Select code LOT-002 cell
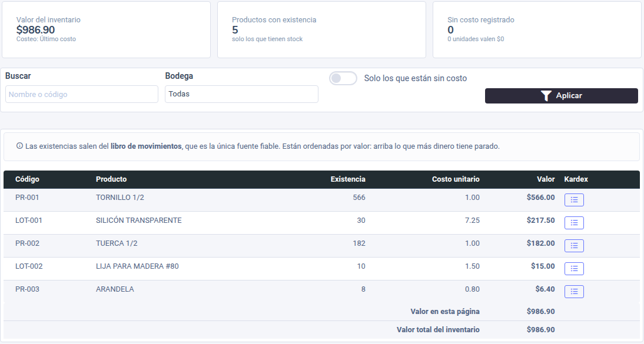The height and width of the screenshot is (344, 644). pyautogui.click(x=29, y=266)
